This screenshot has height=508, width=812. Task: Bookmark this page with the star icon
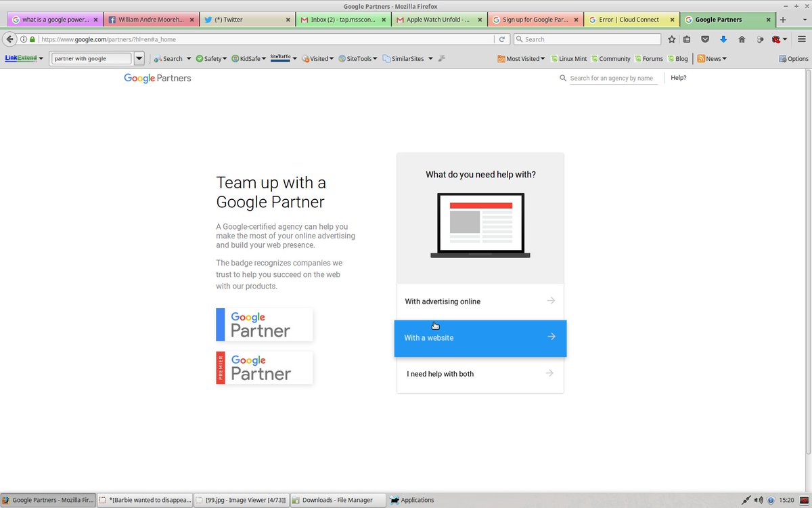(672, 39)
